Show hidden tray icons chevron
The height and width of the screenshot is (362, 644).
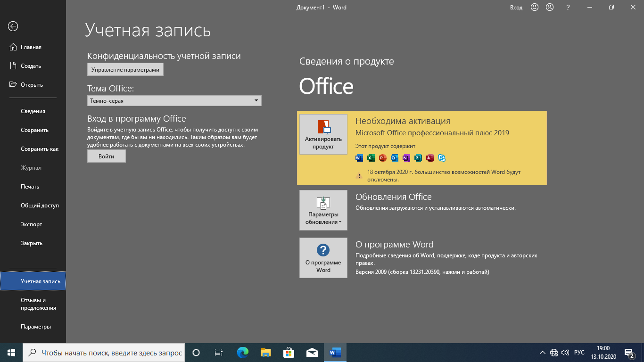pyautogui.click(x=543, y=353)
